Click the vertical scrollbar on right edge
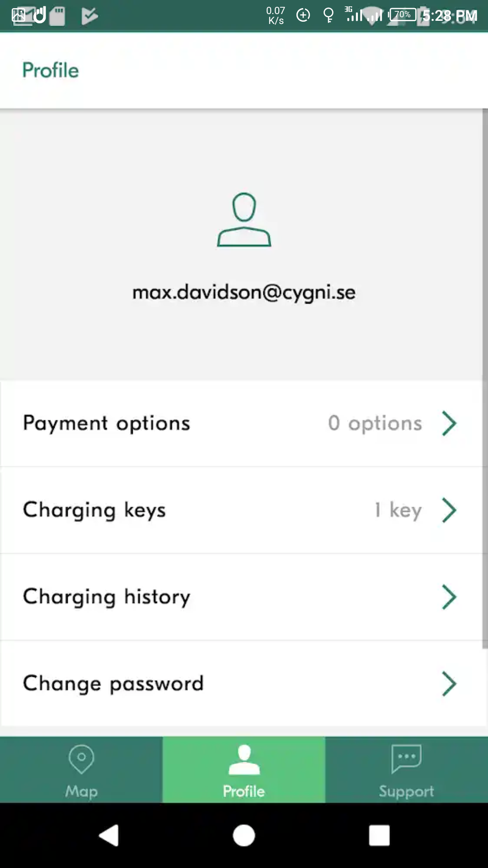Image resolution: width=488 pixels, height=868 pixels. point(485,379)
